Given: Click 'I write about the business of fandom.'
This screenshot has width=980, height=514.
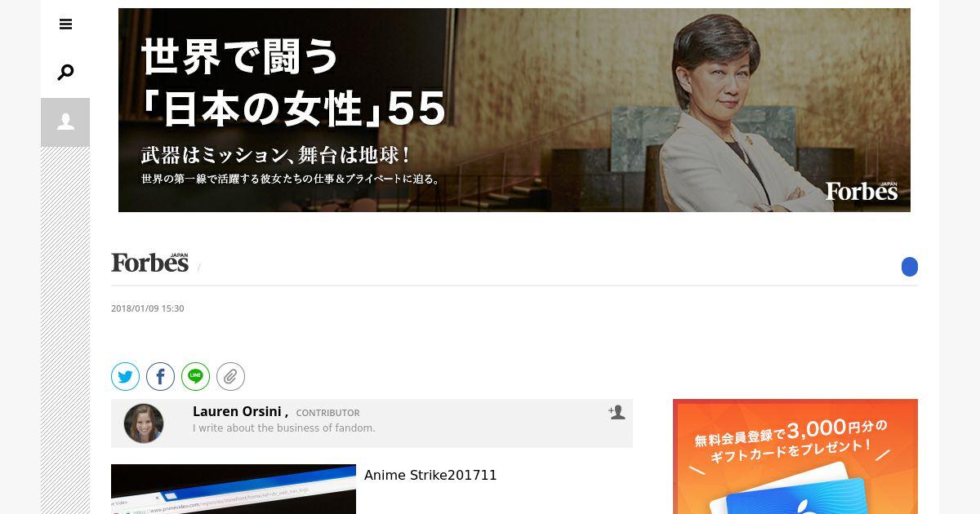Looking at the screenshot, I should [284, 428].
